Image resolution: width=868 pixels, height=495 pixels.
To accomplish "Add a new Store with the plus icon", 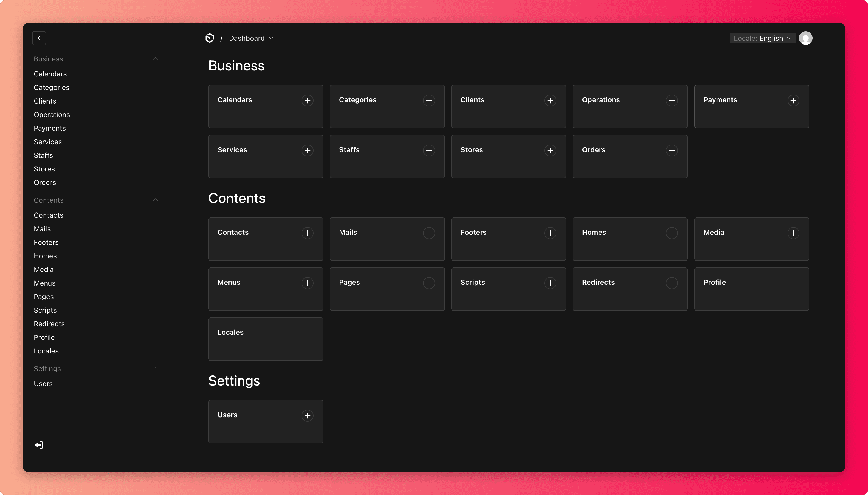I will tap(550, 151).
